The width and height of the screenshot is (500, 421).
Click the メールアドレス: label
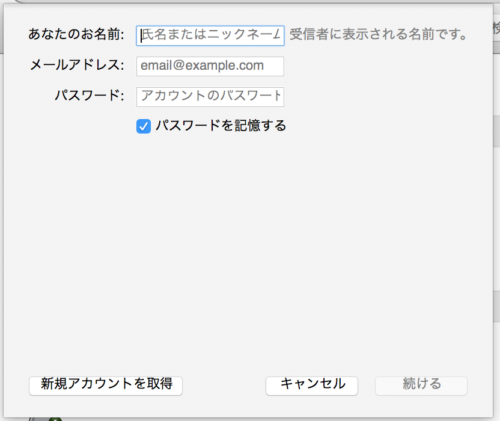pos(77,65)
